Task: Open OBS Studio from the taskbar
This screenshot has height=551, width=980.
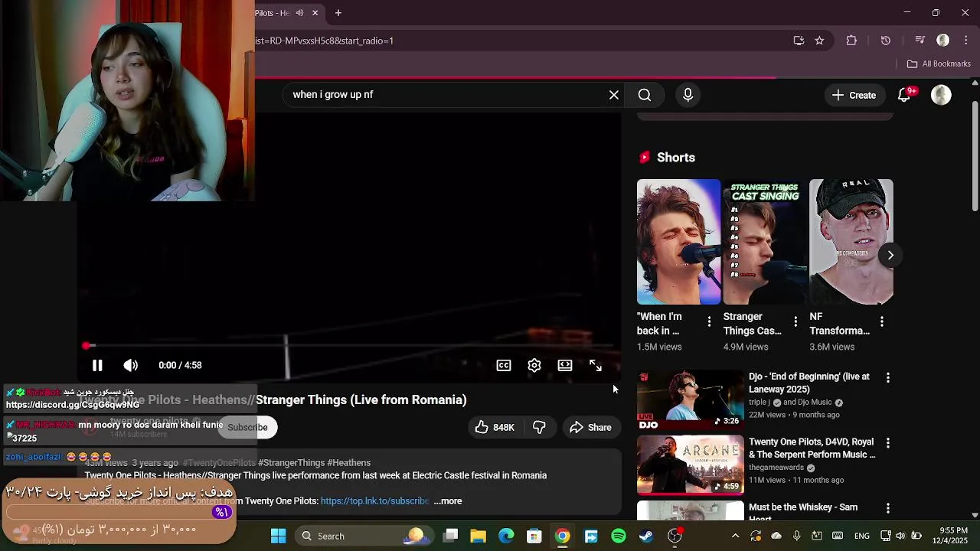Action: tap(675, 536)
